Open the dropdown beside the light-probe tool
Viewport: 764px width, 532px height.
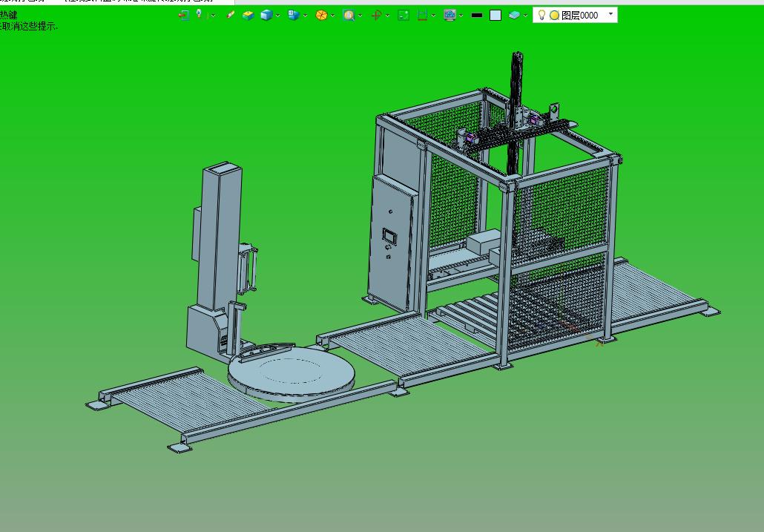coord(213,16)
